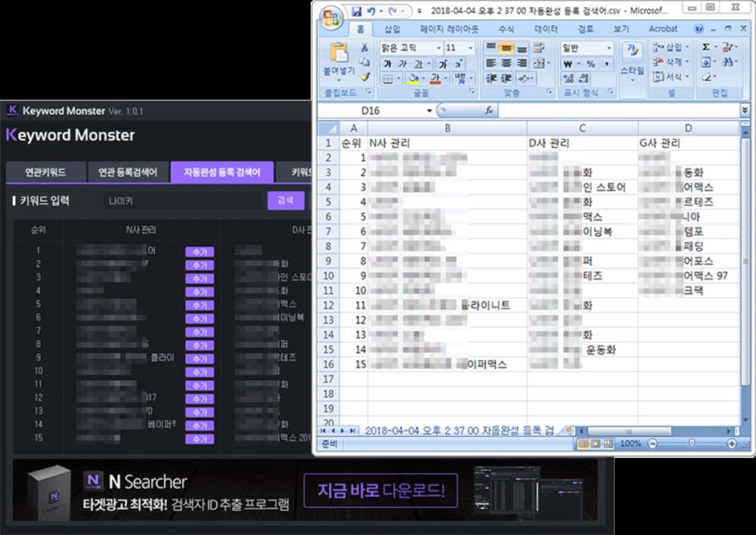
Task: Toggle wrap text in Excel ribbon
Action: coord(539,48)
